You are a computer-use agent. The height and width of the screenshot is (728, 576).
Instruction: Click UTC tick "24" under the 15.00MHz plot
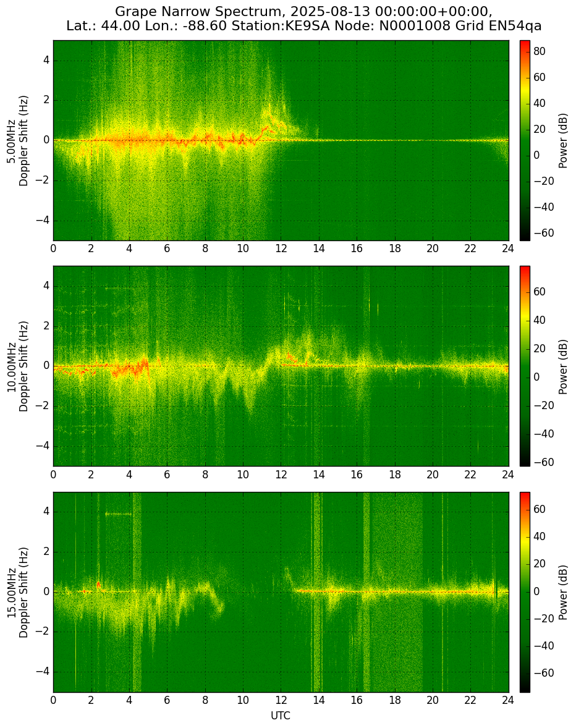tap(508, 700)
